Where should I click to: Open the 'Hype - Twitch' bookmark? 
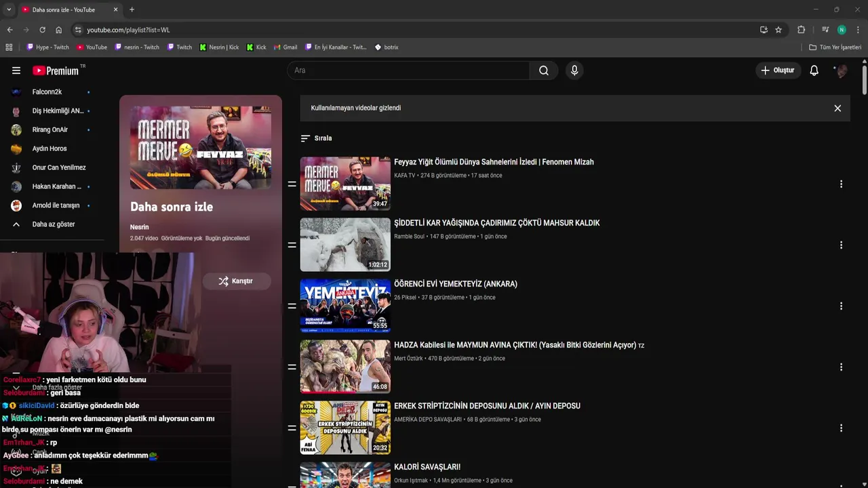click(x=47, y=47)
